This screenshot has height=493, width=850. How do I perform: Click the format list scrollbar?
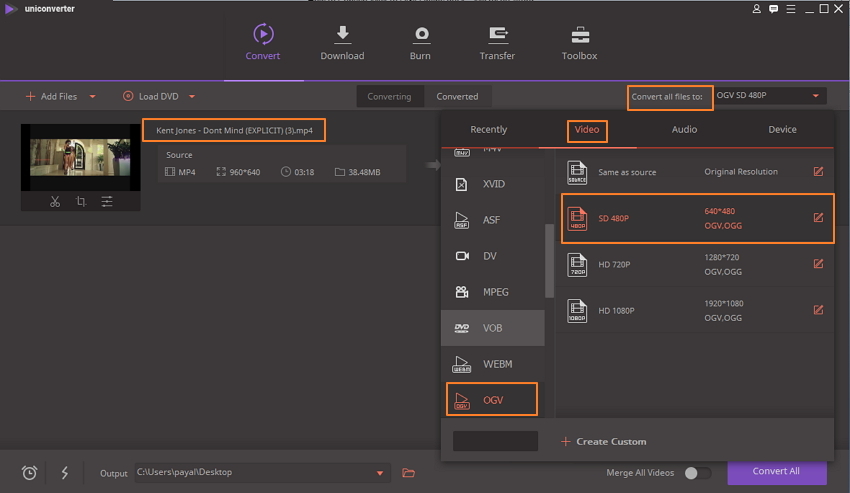click(549, 261)
